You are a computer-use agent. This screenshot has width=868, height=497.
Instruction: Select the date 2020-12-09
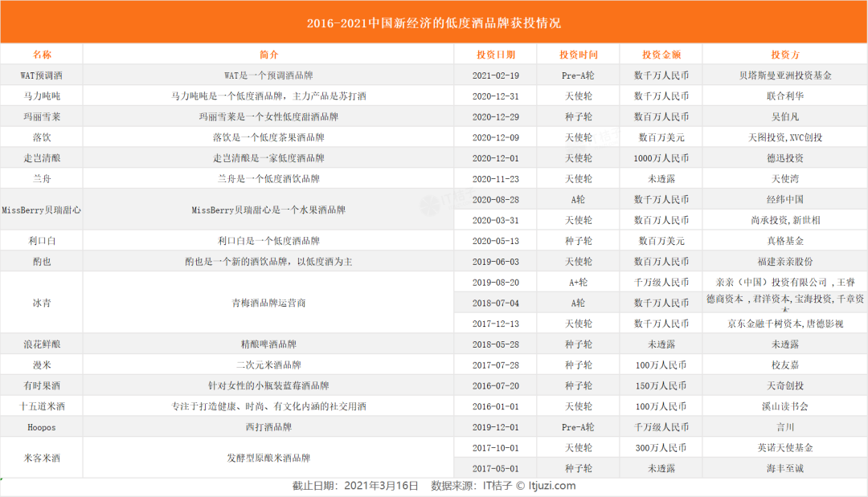coord(495,137)
